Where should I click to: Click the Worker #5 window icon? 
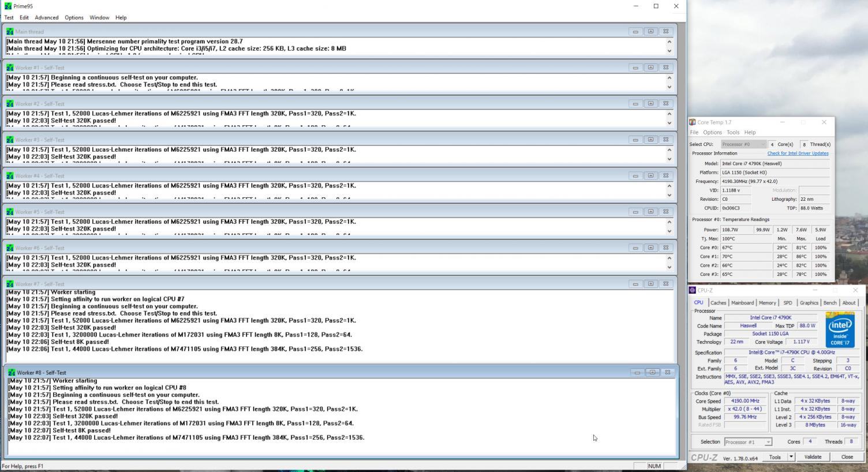[x=10, y=212]
